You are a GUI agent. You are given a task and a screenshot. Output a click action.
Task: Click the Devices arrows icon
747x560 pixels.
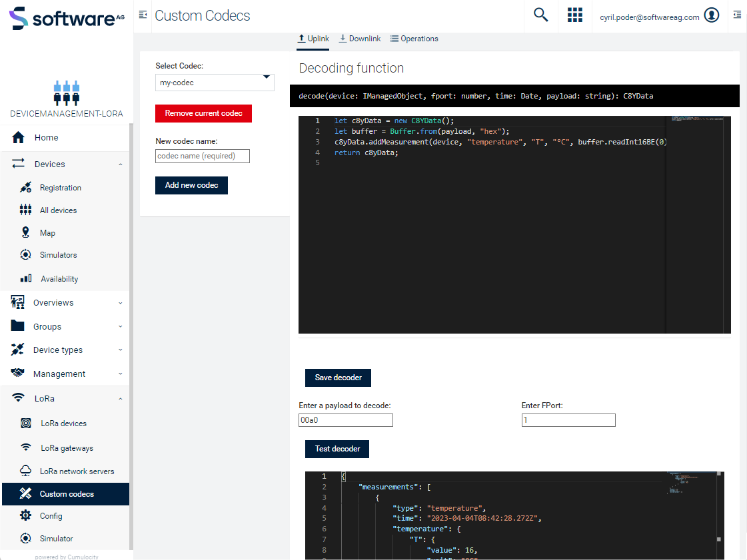pyautogui.click(x=18, y=163)
